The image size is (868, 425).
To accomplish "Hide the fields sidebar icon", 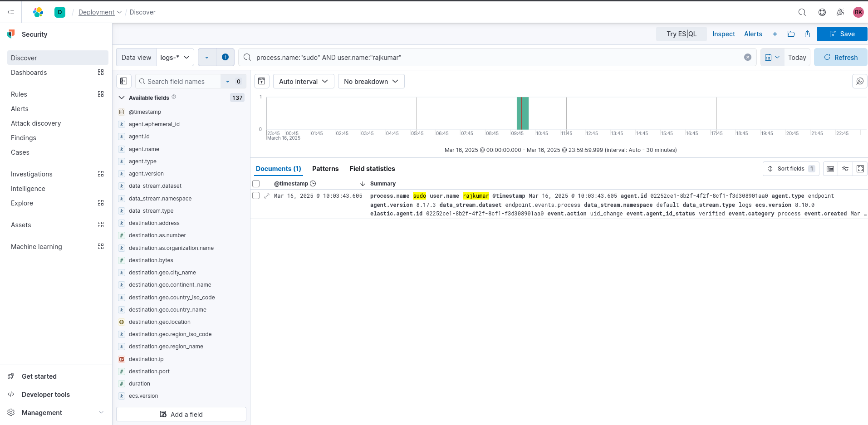I will 124,81.
